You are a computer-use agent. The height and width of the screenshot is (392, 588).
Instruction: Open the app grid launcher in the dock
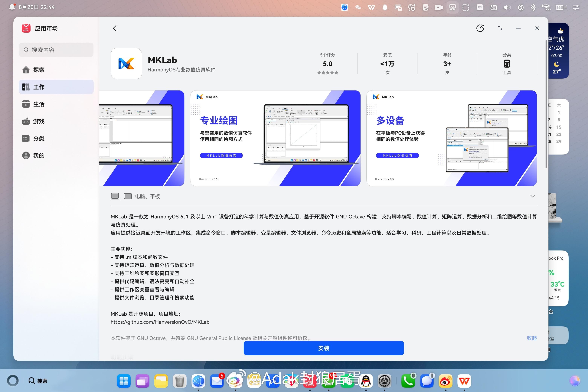(124, 381)
